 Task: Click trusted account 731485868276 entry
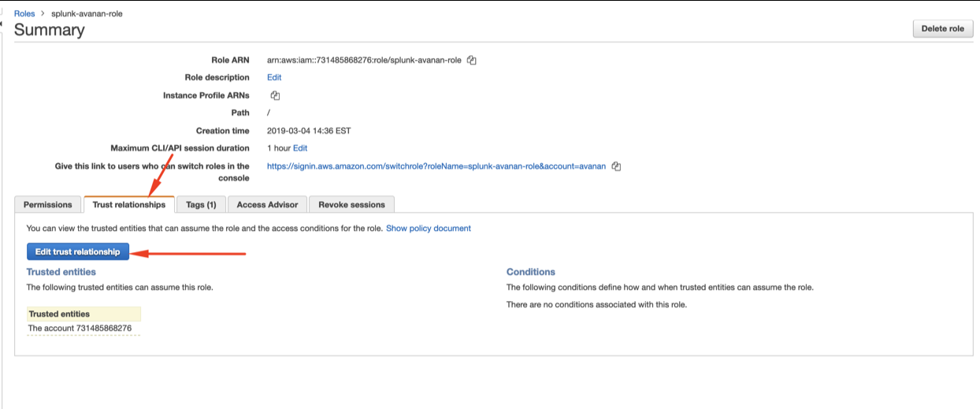80,328
